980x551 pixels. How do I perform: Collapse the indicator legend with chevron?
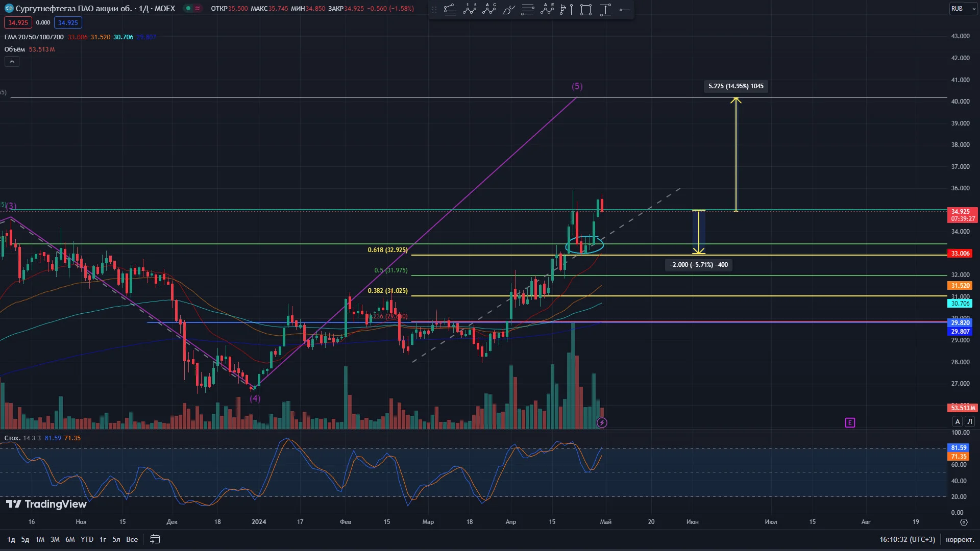point(12,62)
